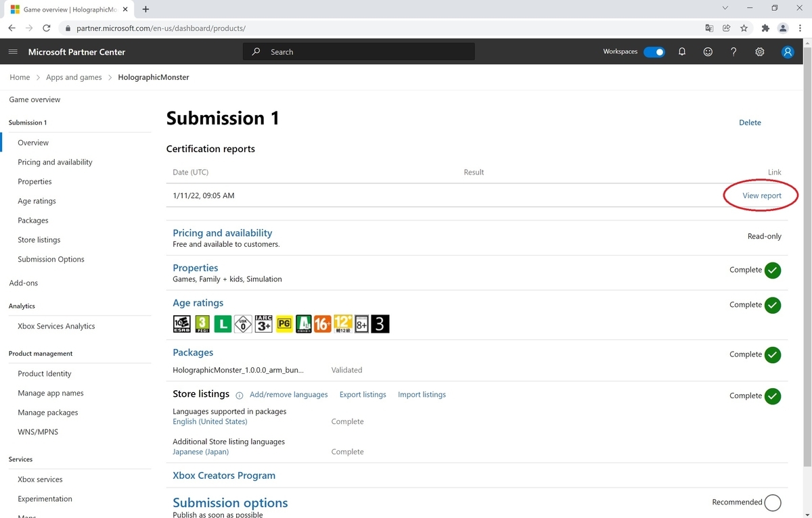Screen dimensions: 812x518
Task: Open Store listings sidebar item
Action: tap(39, 240)
